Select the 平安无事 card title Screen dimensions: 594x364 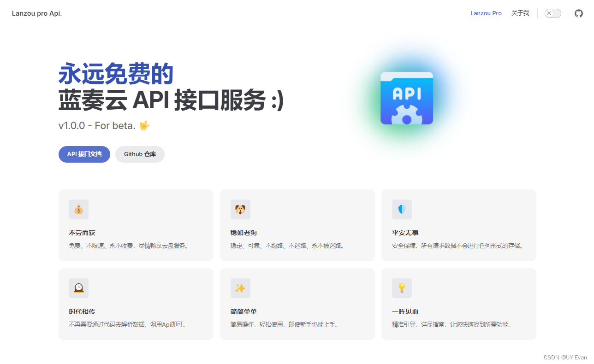[x=405, y=233]
